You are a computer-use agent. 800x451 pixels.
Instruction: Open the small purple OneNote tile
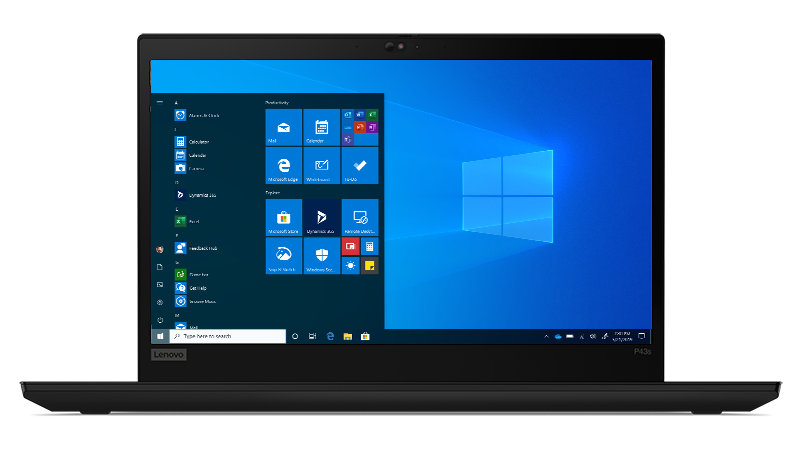pyautogui.click(x=372, y=127)
